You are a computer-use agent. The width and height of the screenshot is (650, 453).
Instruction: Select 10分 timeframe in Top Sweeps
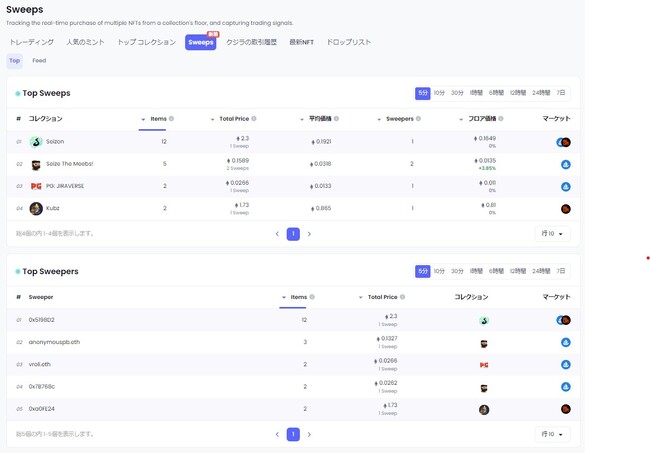point(439,93)
